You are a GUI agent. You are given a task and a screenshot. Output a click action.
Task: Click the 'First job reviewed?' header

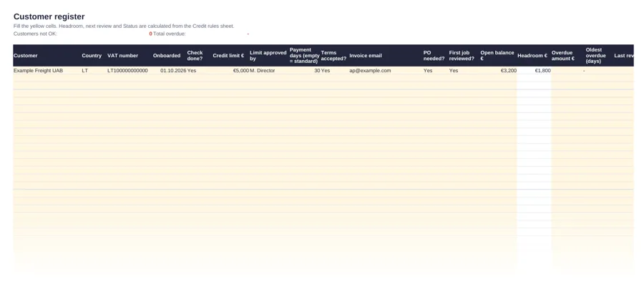tap(462, 55)
